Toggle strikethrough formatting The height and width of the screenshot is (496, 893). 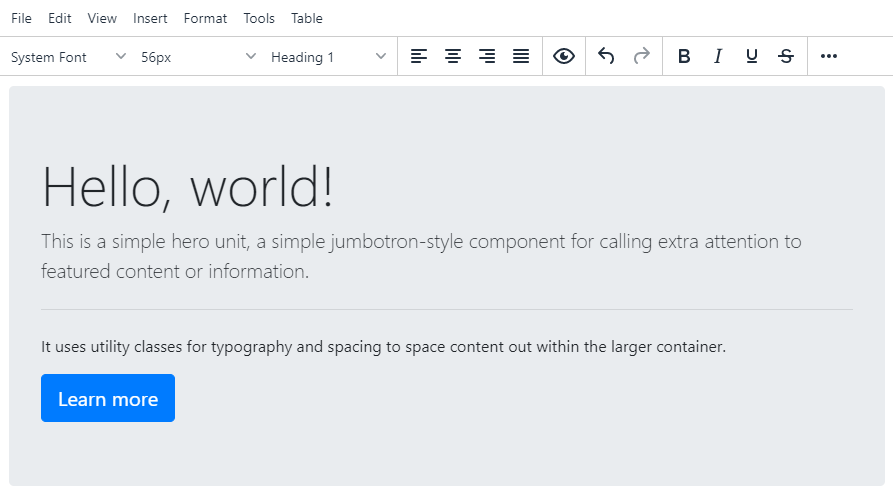pos(786,56)
